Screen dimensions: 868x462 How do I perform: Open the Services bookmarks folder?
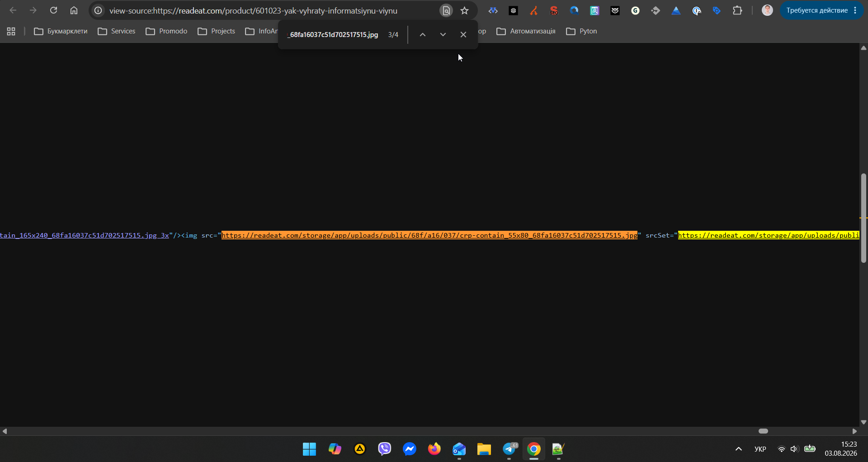pos(117,31)
